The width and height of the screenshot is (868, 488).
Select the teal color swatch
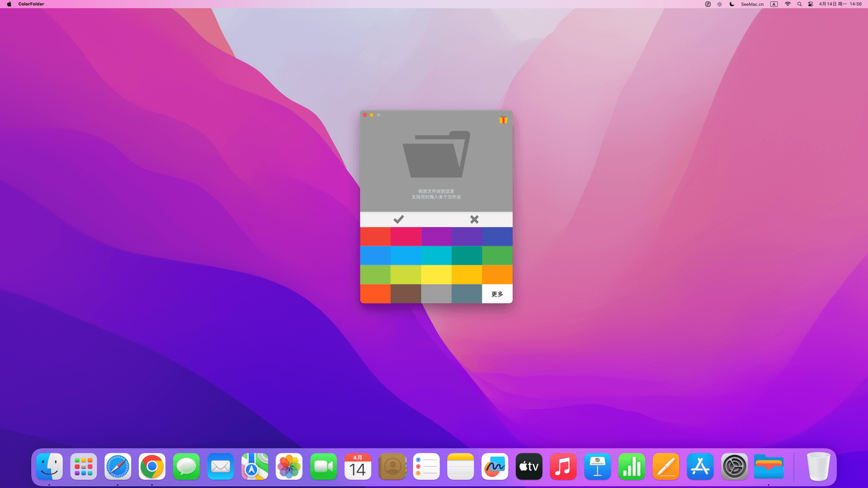tap(467, 256)
